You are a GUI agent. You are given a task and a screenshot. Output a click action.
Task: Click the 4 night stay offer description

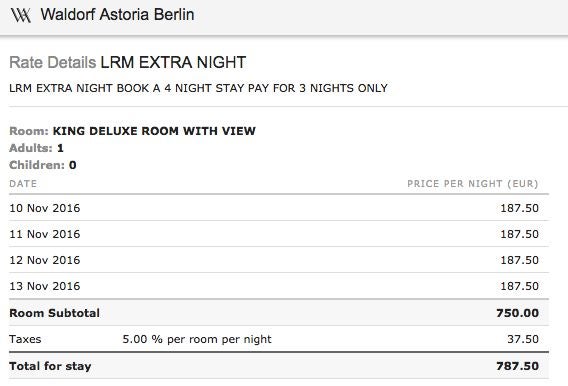click(198, 88)
